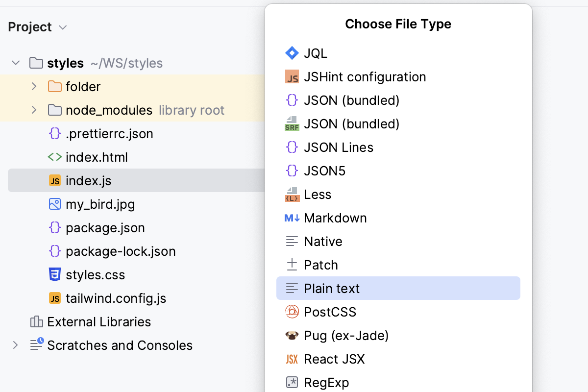This screenshot has width=588, height=392.
Task: Expand Scratches and Consoles
Action: click(x=15, y=345)
